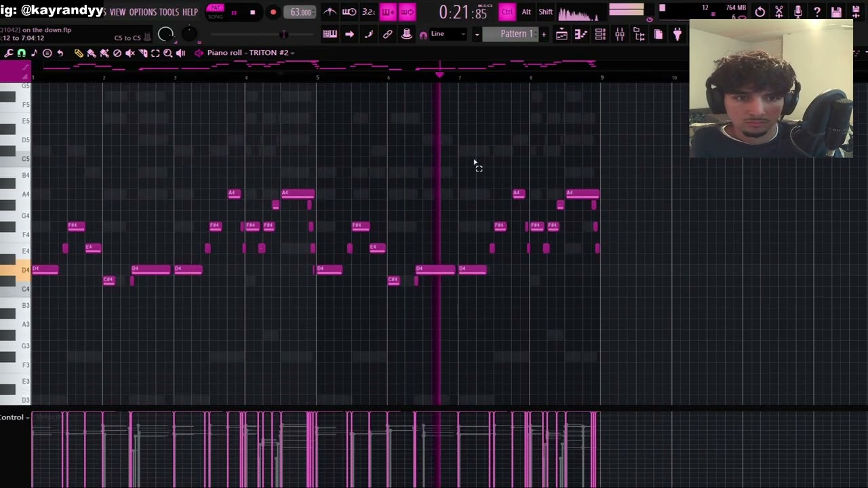Select the Paint brush tool
This screenshot has width=868, height=488.
pyautogui.click(x=92, y=53)
